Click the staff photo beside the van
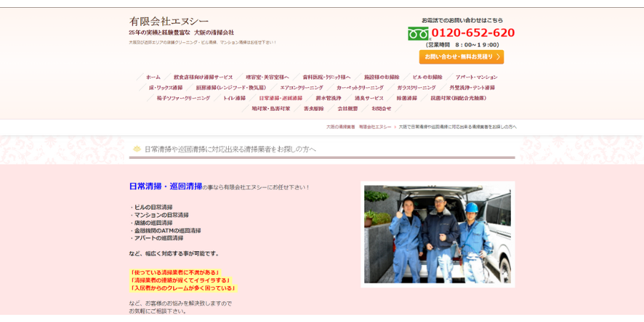This screenshot has width=644, height=322. [437, 234]
